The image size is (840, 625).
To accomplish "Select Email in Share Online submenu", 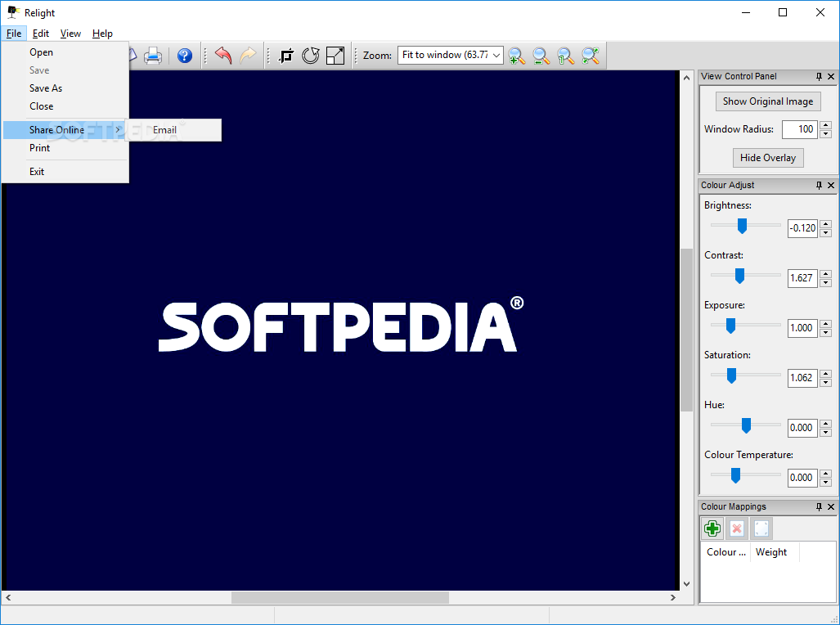I will [173, 130].
